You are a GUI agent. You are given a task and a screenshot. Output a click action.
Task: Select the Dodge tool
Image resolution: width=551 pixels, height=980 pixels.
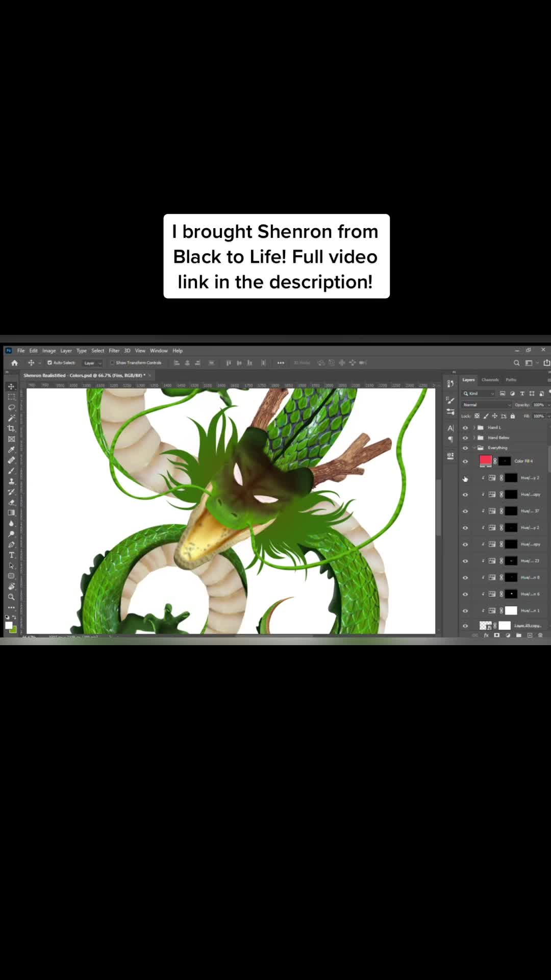[11, 534]
